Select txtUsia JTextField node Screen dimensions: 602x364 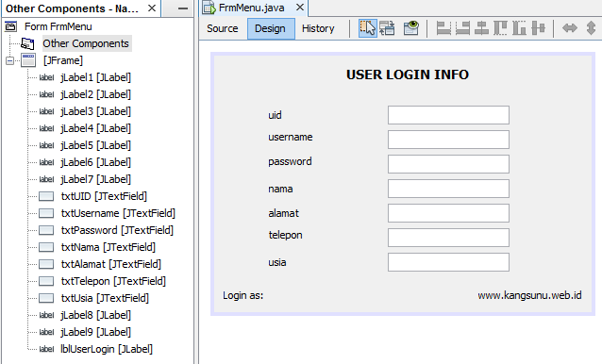pos(105,298)
